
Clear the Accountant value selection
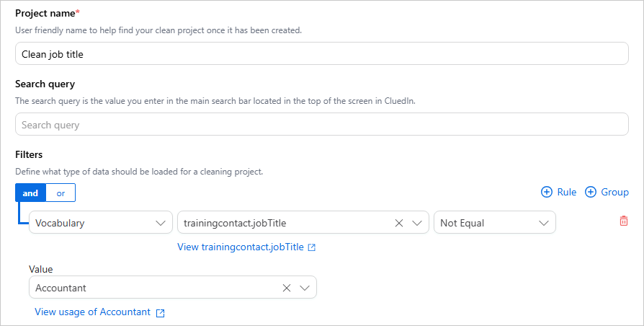(x=287, y=288)
